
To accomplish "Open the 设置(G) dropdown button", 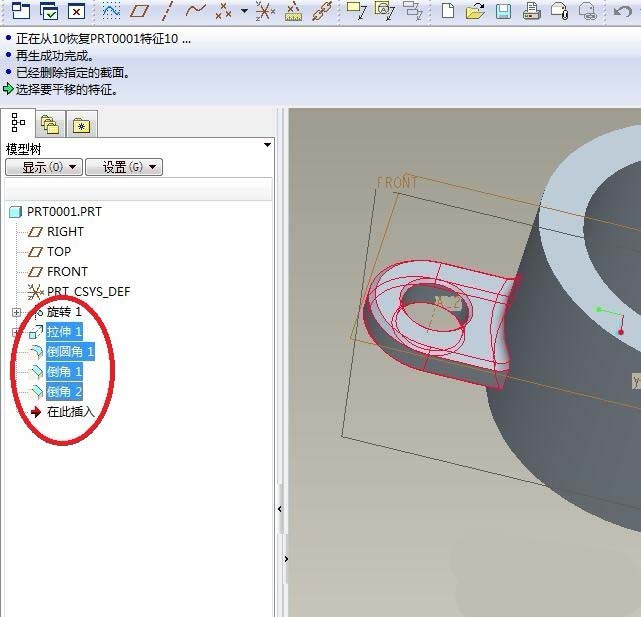I will (x=124, y=167).
